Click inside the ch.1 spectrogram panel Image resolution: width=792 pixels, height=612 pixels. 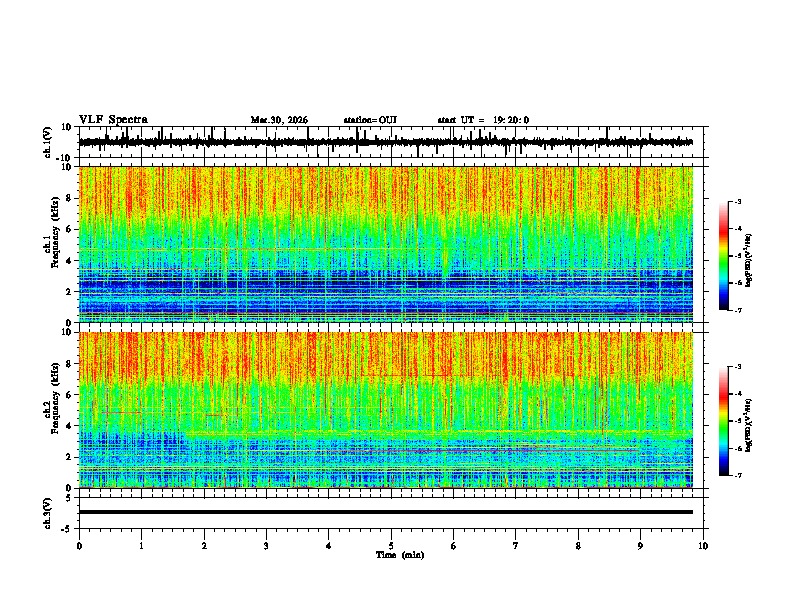pos(386,244)
